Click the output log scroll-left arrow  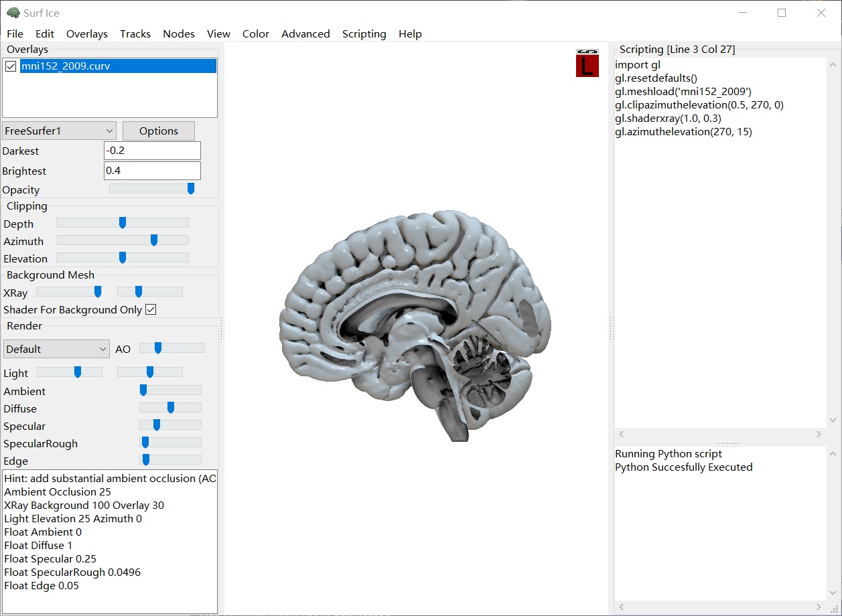click(x=622, y=607)
